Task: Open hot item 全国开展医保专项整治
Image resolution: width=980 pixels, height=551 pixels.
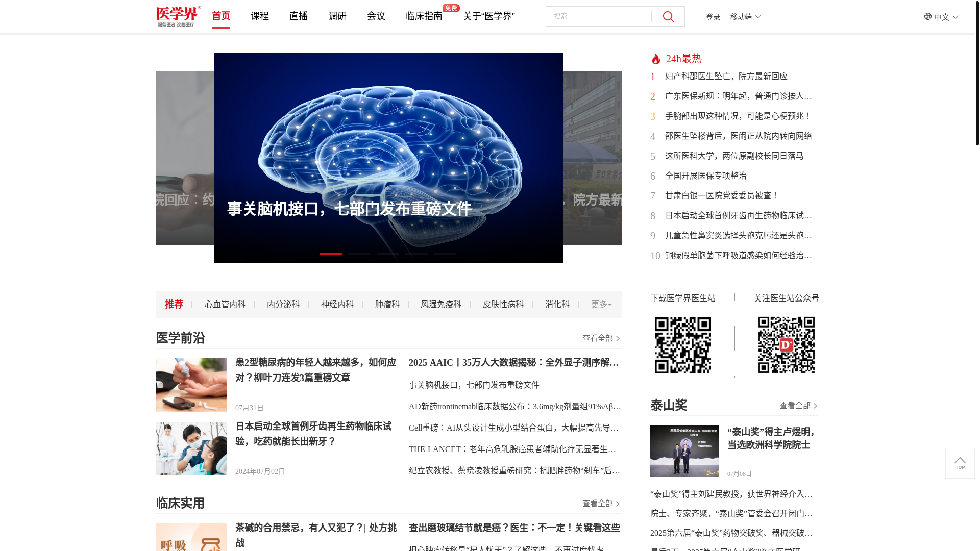Action: 706,176
